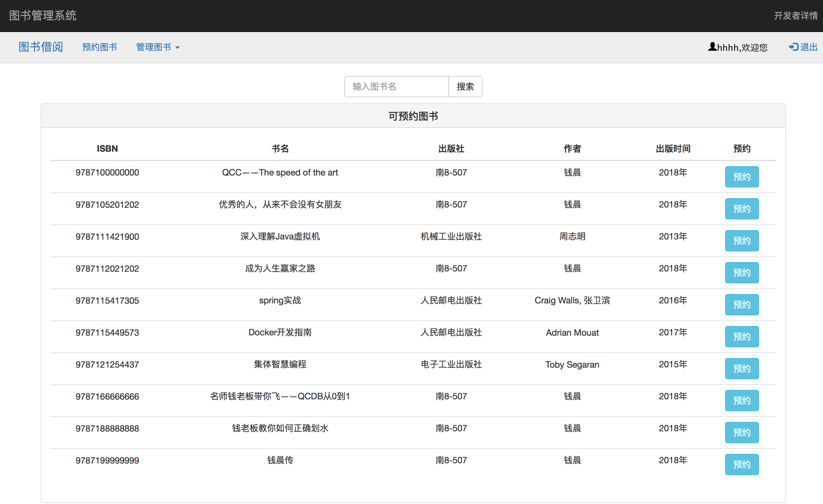Screen dimensions: 823x504
Task: Open the 预约图书 navigation item
Action: click(x=99, y=47)
